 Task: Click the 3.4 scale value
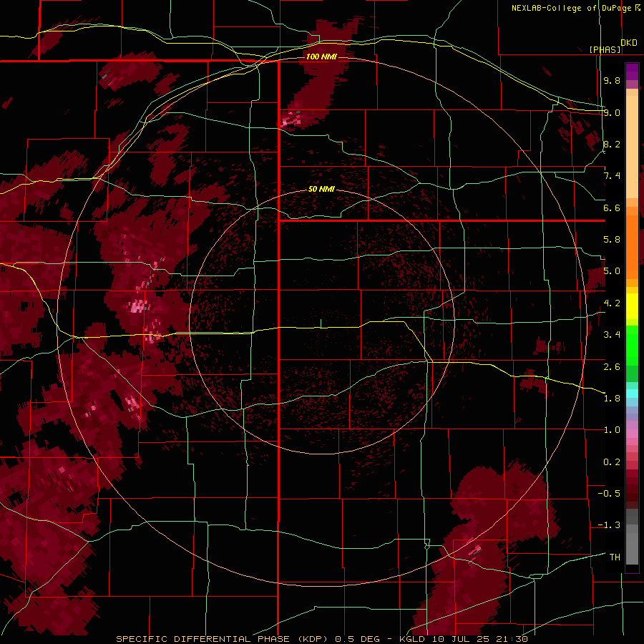tap(612, 335)
